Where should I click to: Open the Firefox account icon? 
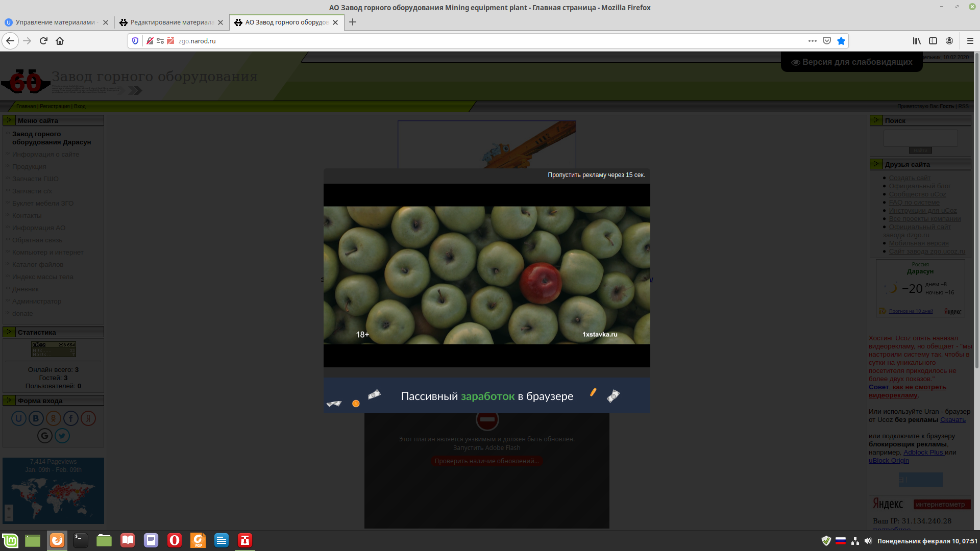pyautogui.click(x=949, y=41)
